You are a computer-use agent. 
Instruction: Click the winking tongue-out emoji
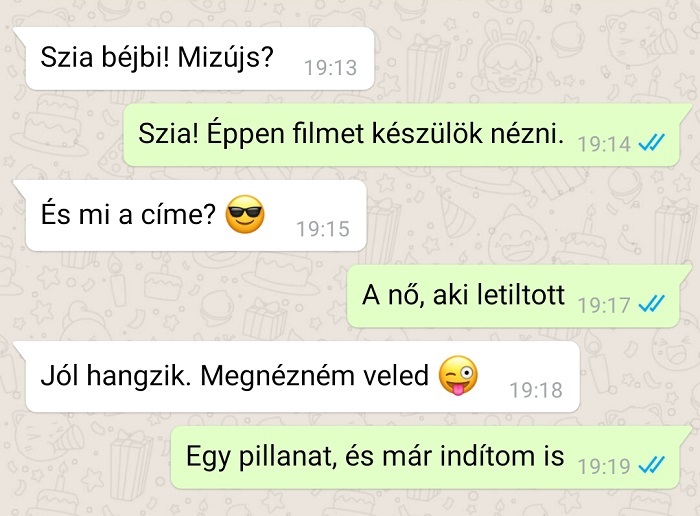point(458,375)
